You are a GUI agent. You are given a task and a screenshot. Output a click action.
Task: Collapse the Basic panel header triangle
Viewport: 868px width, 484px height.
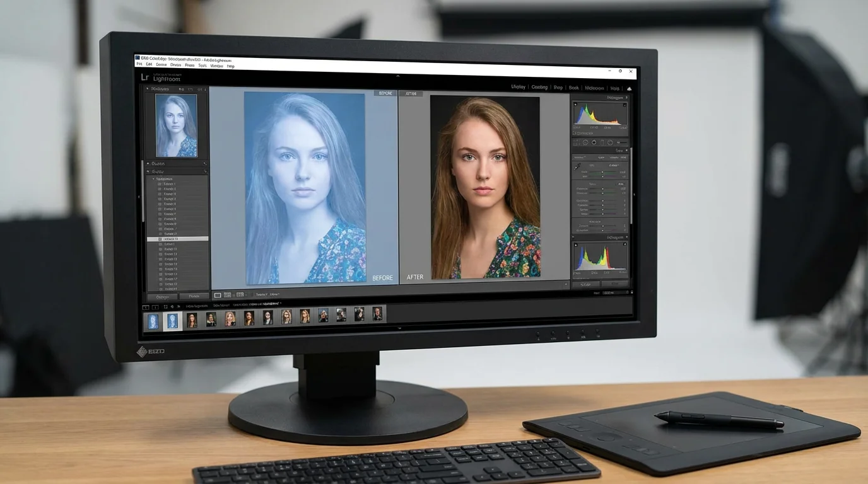coord(626,150)
